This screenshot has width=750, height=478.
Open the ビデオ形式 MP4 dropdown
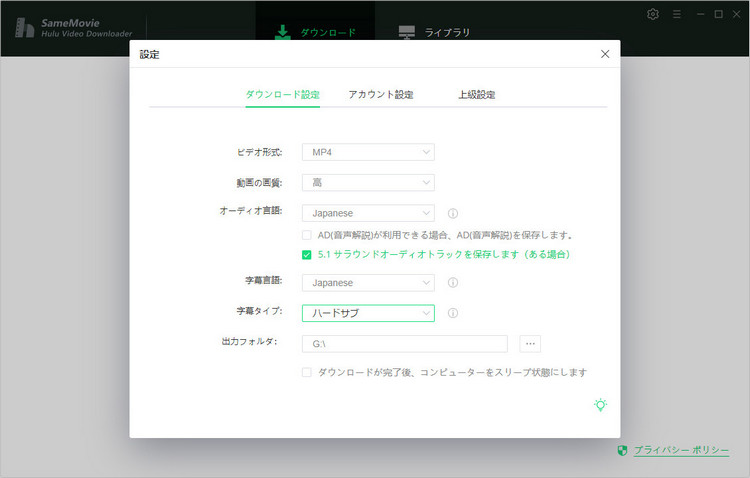pos(368,152)
